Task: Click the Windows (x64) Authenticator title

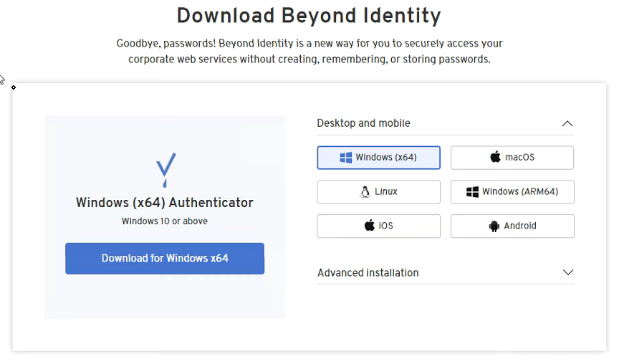Action: tap(164, 203)
